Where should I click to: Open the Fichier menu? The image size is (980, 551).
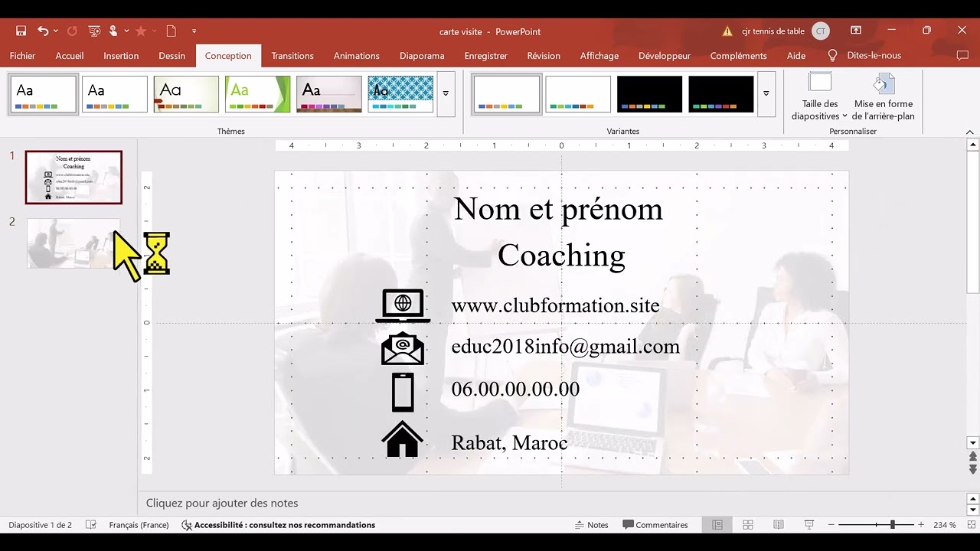[x=22, y=55]
